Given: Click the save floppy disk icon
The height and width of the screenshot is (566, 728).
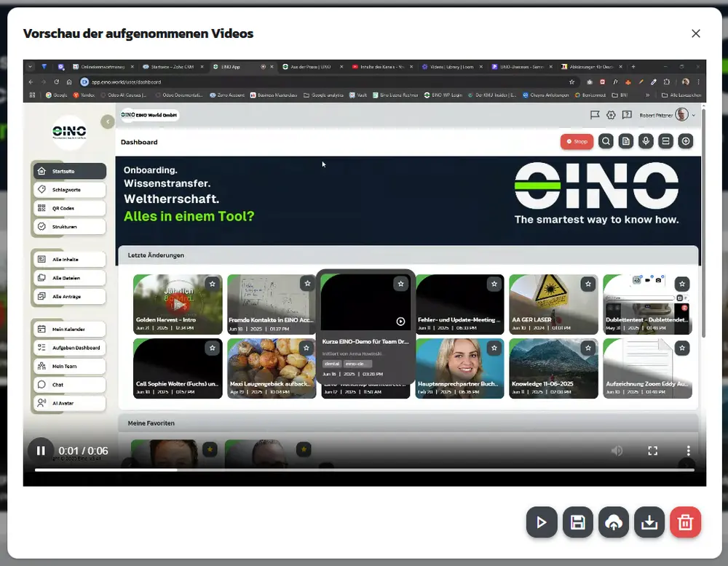Looking at the screenshot, I should click(x=577, y=522).
